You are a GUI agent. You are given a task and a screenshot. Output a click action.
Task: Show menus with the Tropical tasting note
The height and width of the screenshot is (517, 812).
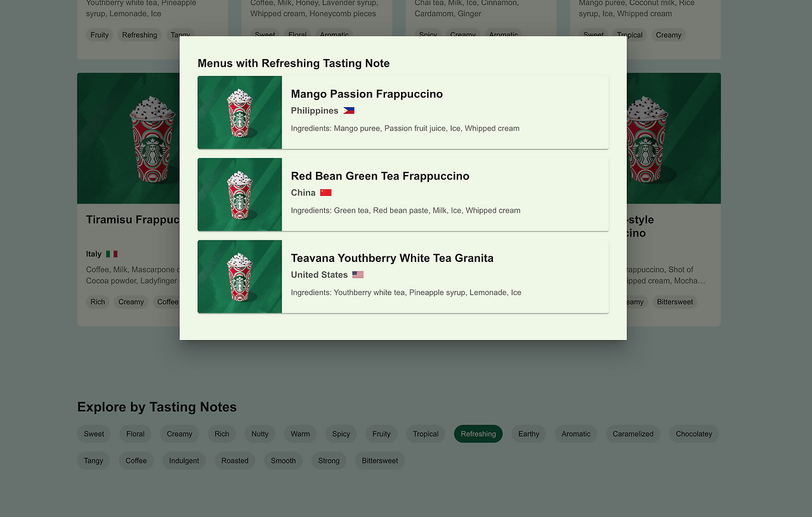point(426,434)
